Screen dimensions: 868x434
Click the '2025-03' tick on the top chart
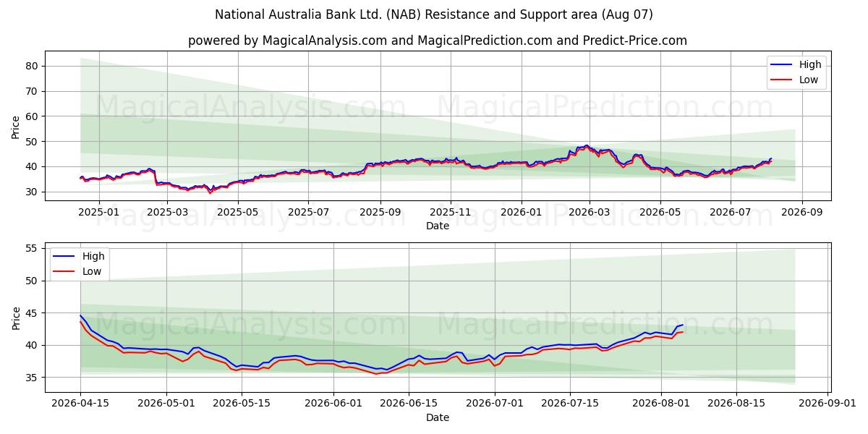tap(168, 213)
